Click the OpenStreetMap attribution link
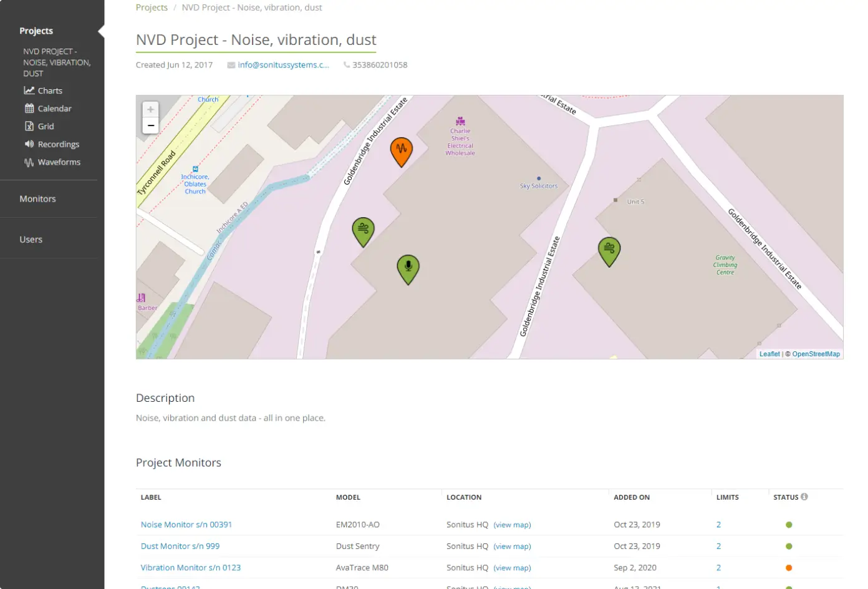Viewport: 868px width, 589px height. pos(816,354)
